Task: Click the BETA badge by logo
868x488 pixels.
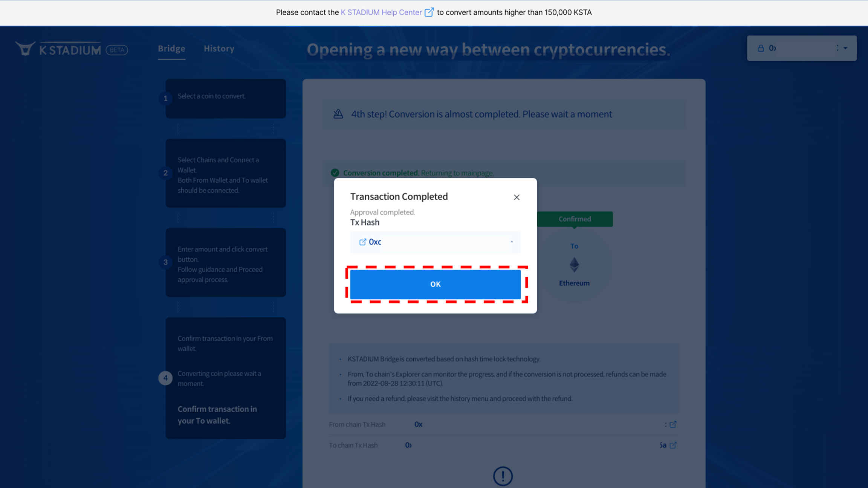Action: tap(117, 50)
